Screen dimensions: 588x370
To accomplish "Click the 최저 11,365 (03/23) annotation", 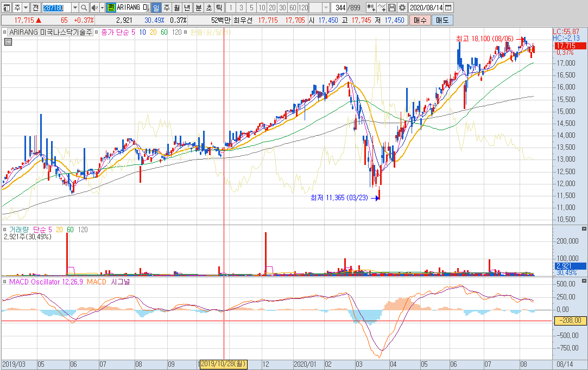I will 339,198.
